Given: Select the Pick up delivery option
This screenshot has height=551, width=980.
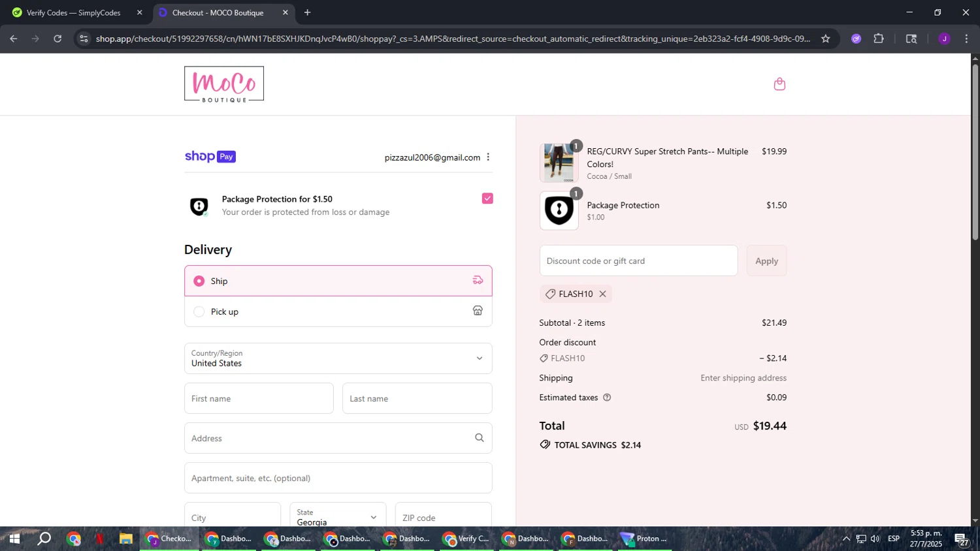Looking at the screenshot, I should [x=338, y=311].
